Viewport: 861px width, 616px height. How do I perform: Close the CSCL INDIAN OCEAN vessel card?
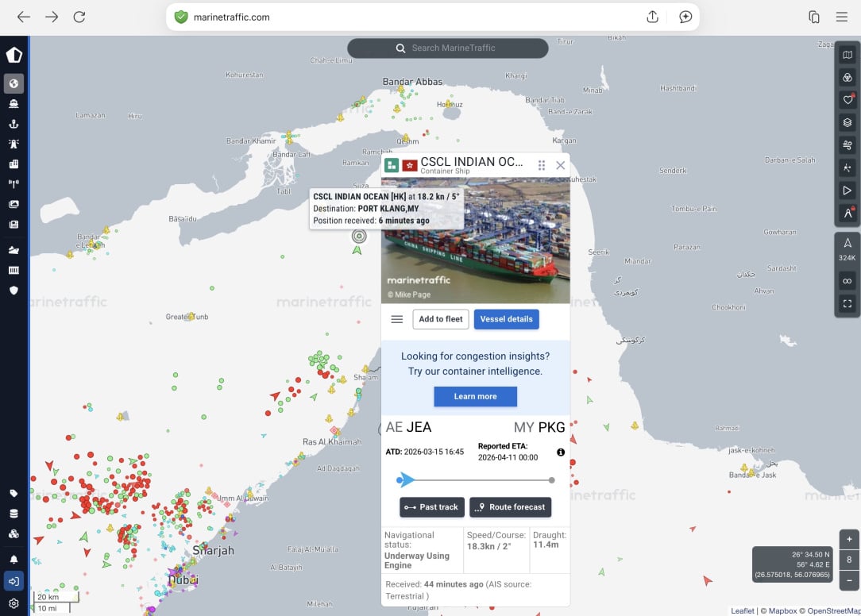560,165
